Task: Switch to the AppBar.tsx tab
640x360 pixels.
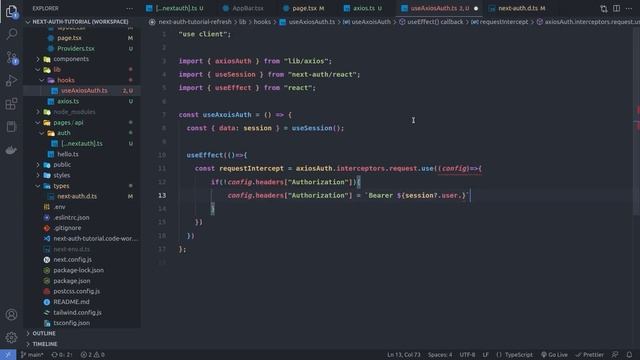Action: (x=244, y=8)
